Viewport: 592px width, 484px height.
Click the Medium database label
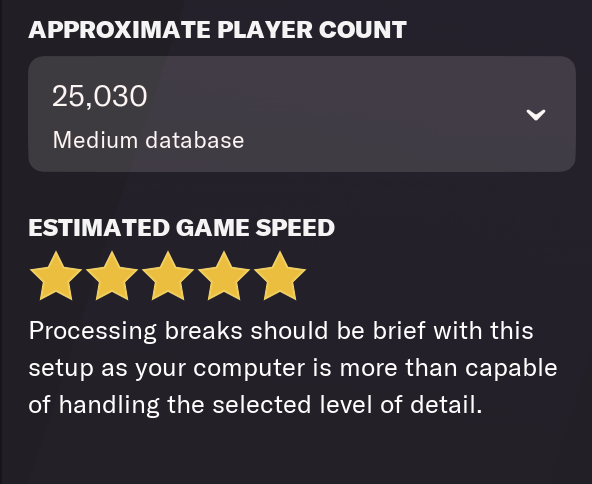[148, 140]
